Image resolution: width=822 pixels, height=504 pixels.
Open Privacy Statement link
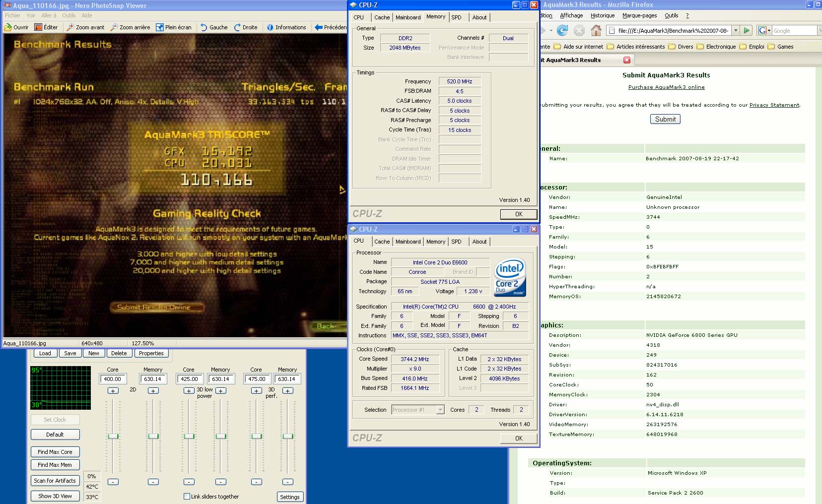tap(774, 105)
